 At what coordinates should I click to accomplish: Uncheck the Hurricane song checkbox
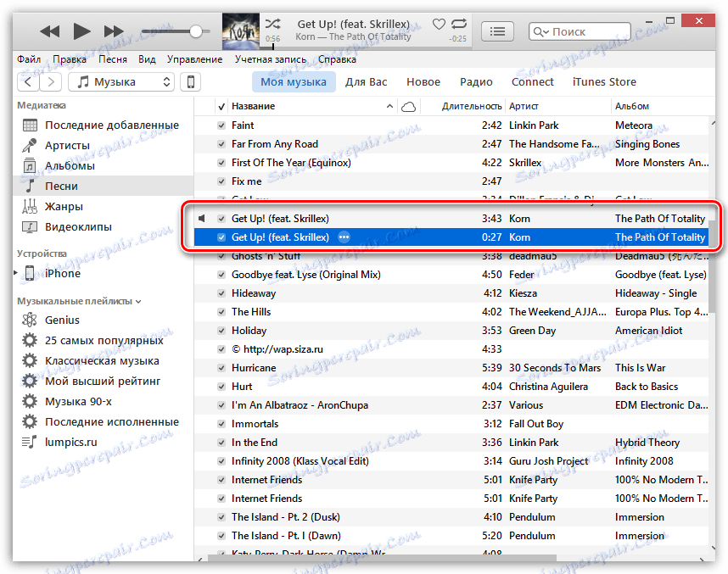(x=221, y=368)
